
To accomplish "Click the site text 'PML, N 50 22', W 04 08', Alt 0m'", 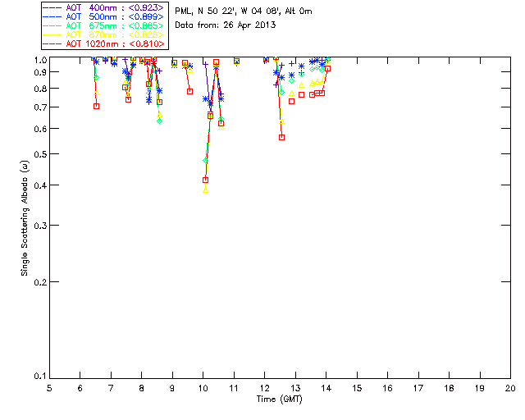I will [x=244, y=11].
